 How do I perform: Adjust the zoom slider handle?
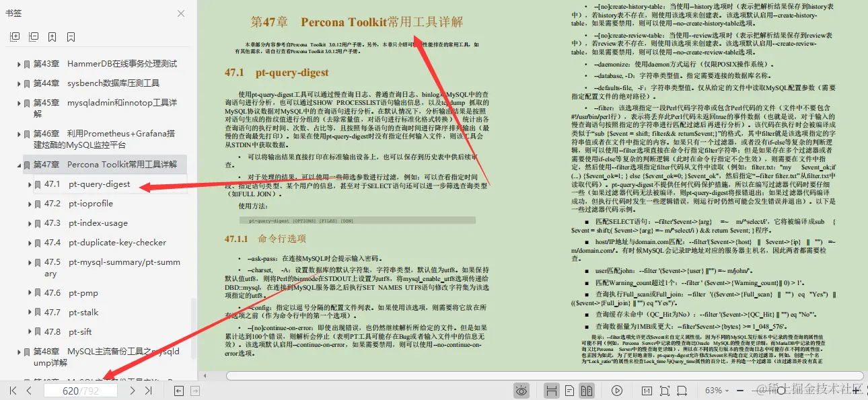pyautogui.click(x=781, y=390)
